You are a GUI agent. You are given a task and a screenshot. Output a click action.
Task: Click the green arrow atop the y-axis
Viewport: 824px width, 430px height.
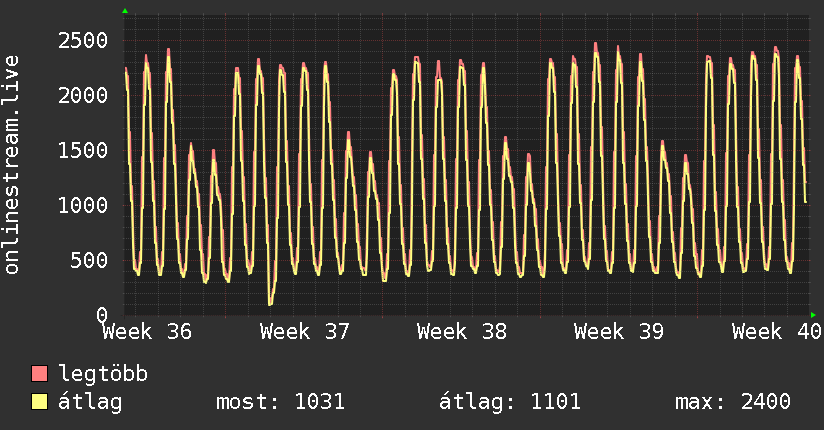coord(125,11)
